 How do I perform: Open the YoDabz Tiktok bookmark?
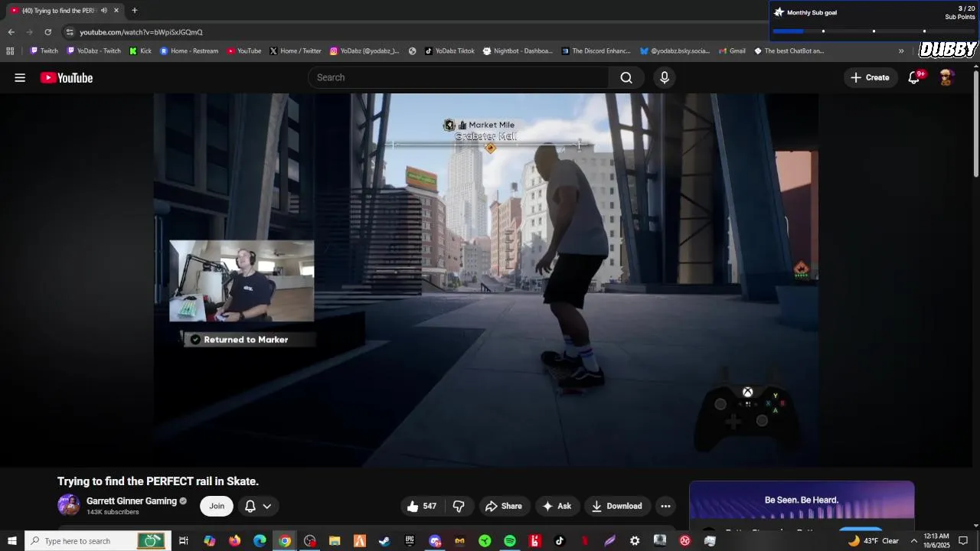[x=449, y=51]
